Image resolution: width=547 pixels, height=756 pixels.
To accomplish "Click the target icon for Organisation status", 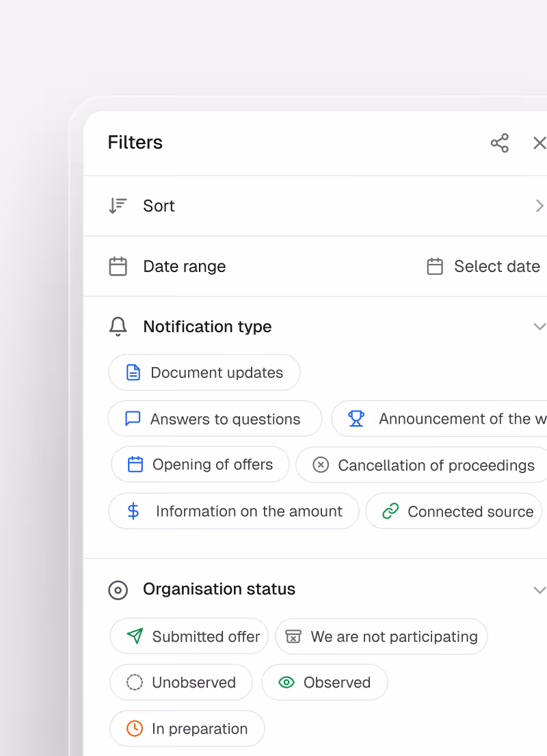I will click(x=118, y=590).
